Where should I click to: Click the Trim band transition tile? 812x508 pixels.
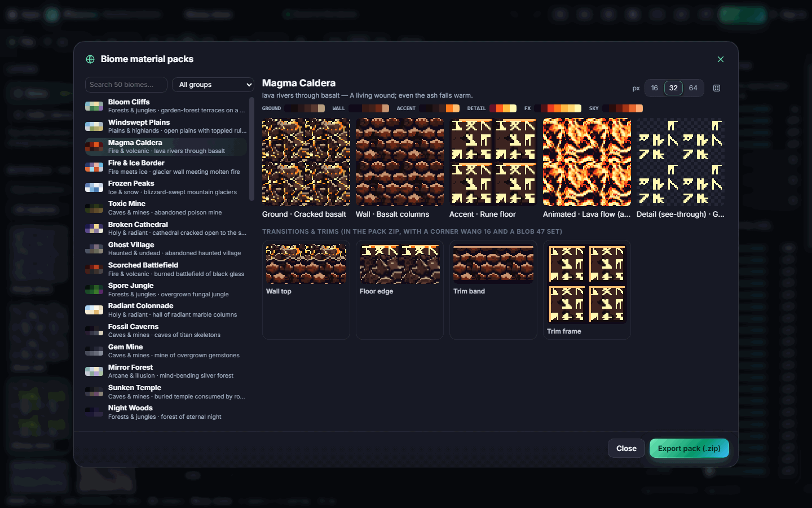(493, 290)
